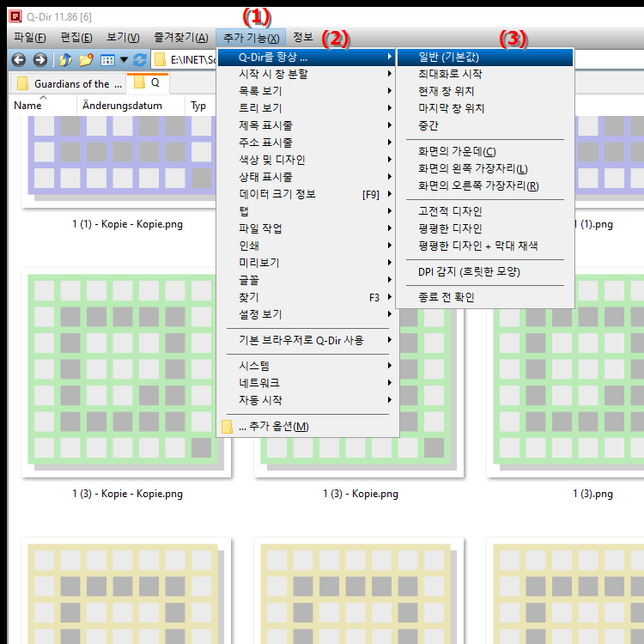Switch to the Q folder tab
The width and height of the screenshot is (644, 644).
148,83
